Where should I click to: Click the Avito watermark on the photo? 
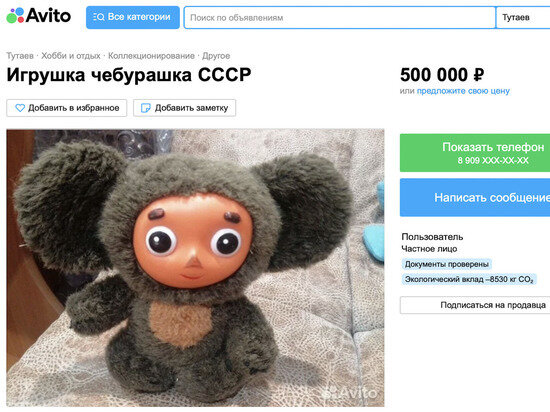(x=350, y=392)
